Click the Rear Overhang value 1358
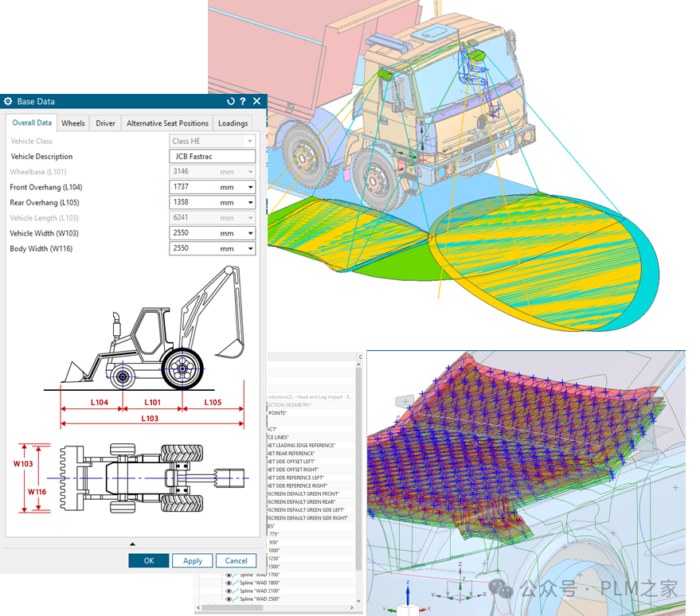The height and width of the screenshot is (616, 700). pos(181,202)
